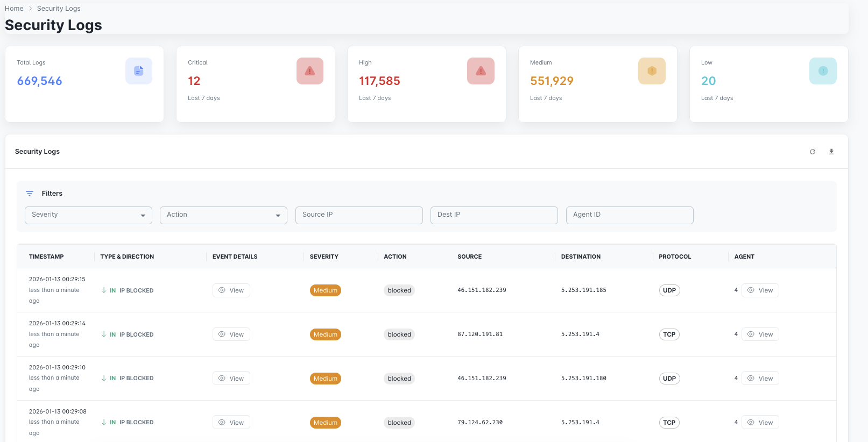View agent 4 in 00:29:14 row
Image resolution: width=868 pixels, height=442 pixels.
pyautogui.click(x=760, y=334)
